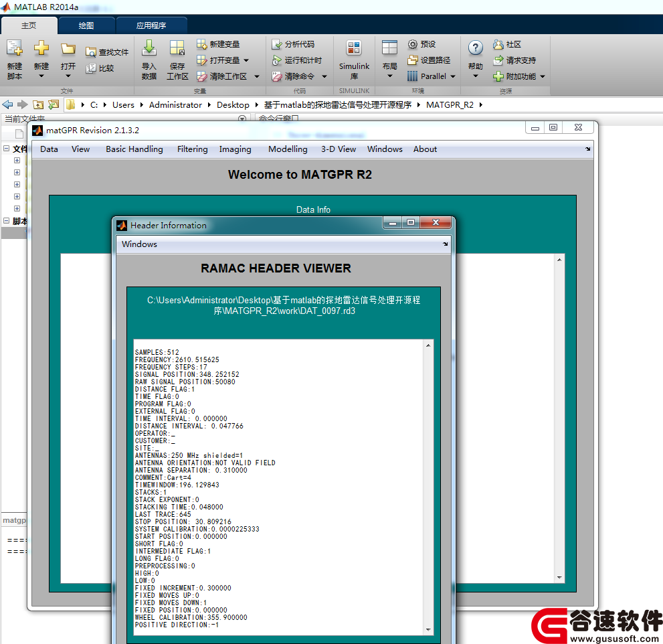This screenshot has height=644, width=663.
Task: Open 预设 (Preferences) gear icon
Action: tap(412, 44)
